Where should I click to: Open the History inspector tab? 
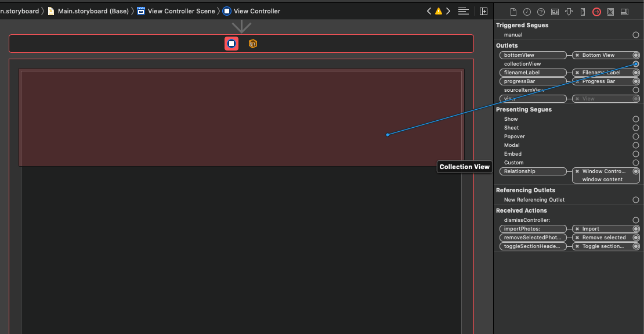527,12
